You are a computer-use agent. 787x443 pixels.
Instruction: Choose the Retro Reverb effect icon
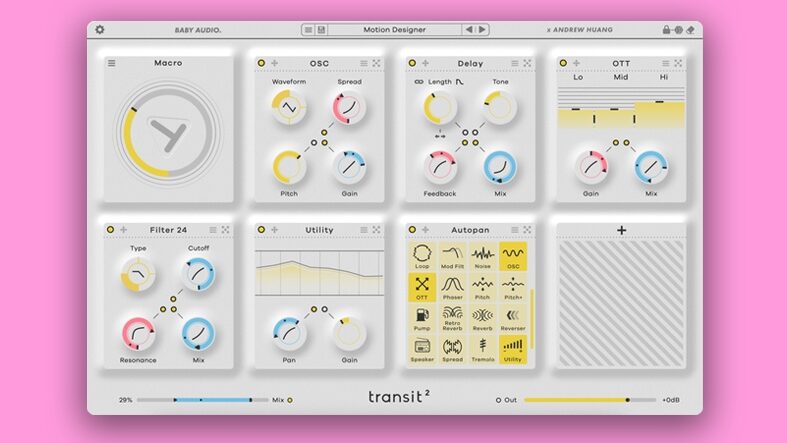click(x=452, y=318)
